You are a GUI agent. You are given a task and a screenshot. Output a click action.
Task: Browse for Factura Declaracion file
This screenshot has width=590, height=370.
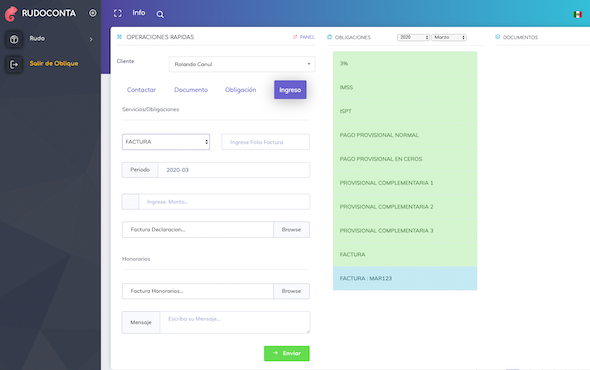[x=291, y=229]
